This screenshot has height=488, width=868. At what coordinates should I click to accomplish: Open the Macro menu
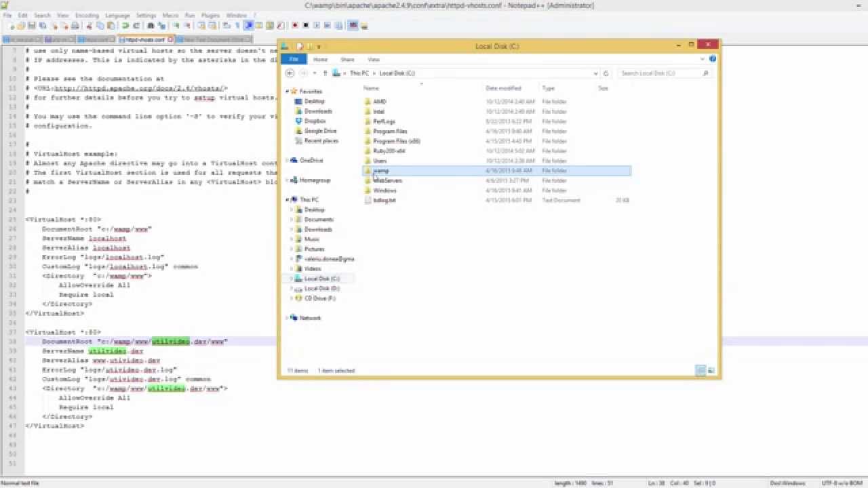click(x=170, y=15)
